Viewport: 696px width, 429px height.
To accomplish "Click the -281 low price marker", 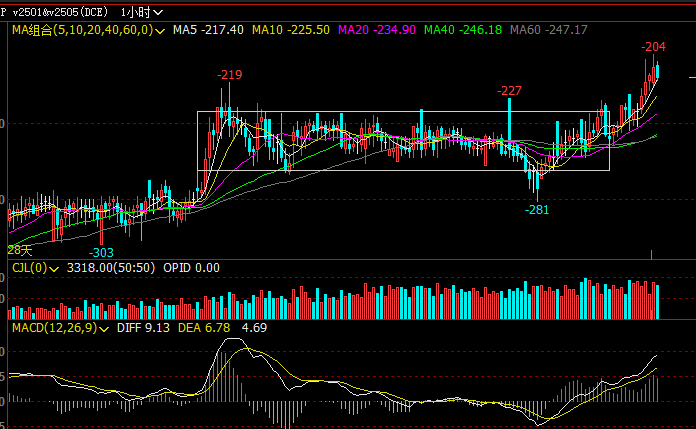I will tap(537, 209).
